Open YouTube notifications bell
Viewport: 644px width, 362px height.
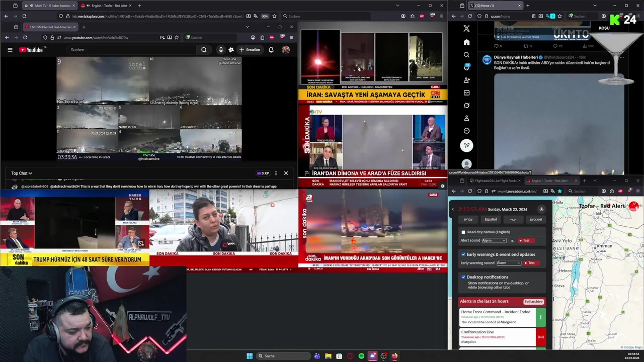coord(271,50)
